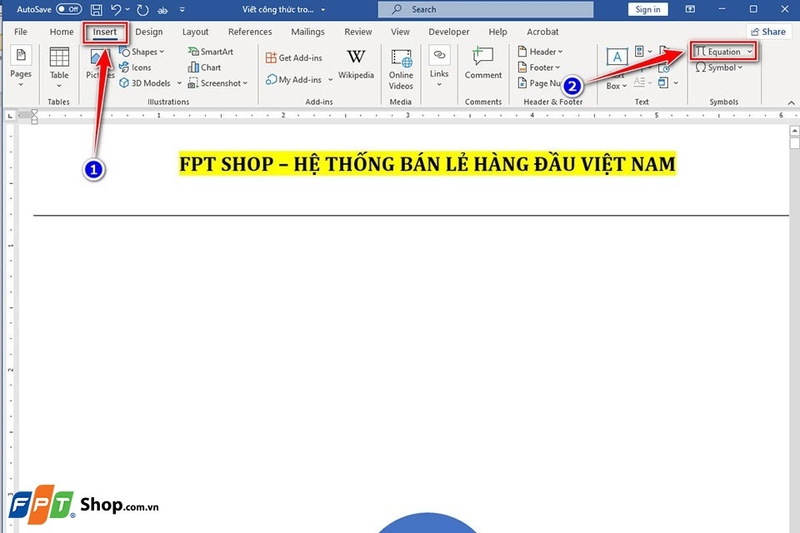Insert Icons from the Illustrations group
The width and height of the screenshot is (800, 533).
[136, 67]
